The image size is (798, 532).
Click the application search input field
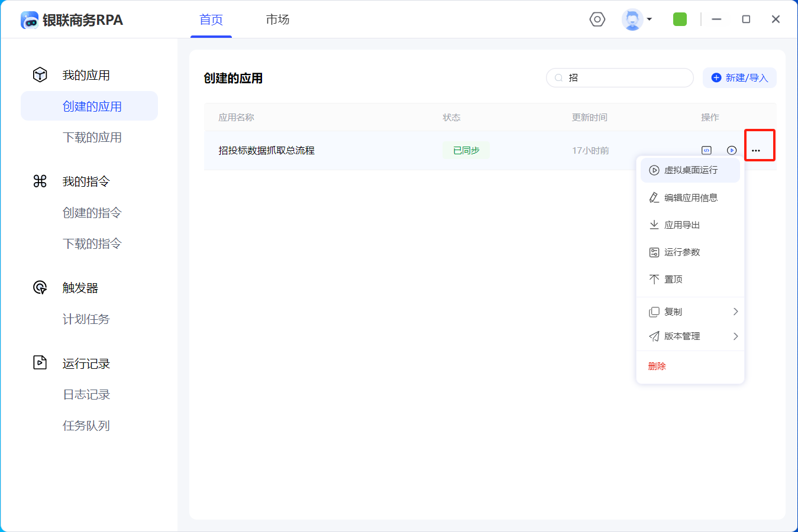[x=627, y=77]
